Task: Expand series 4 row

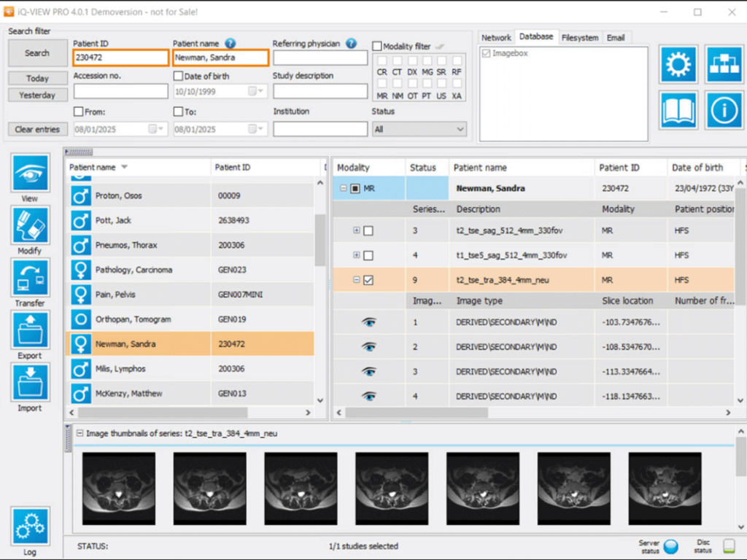Action: click(x=356, y=254)
